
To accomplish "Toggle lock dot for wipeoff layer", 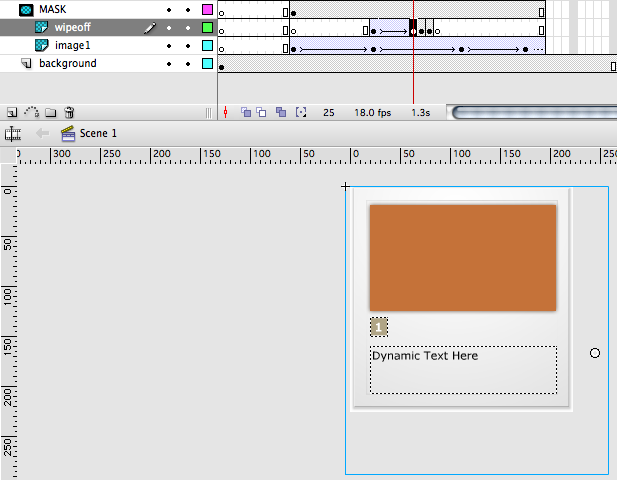I will pos(188,28).
